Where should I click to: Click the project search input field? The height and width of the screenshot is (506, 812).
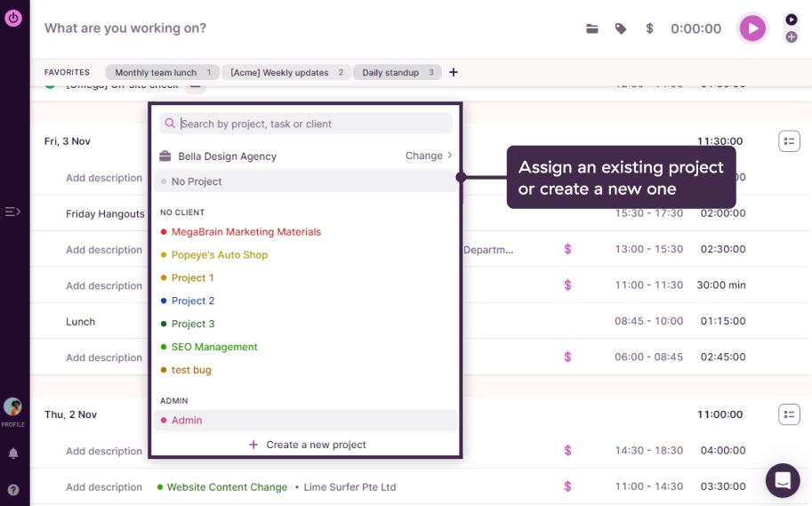pos(311,124)
